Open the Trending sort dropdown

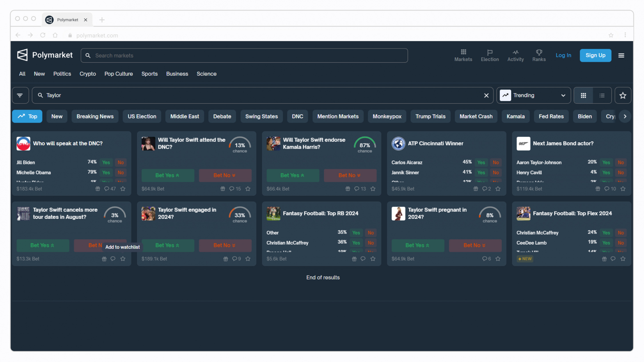point(533,96)
